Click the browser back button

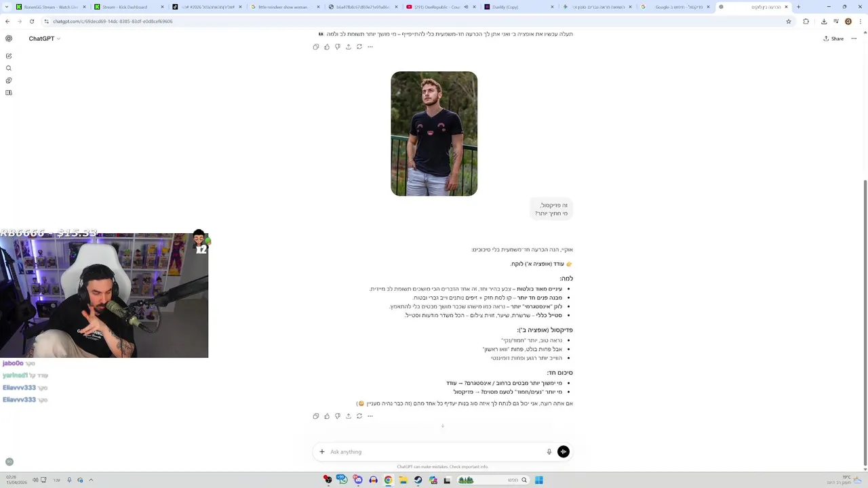pyautogui.click(x=7, y=21)
